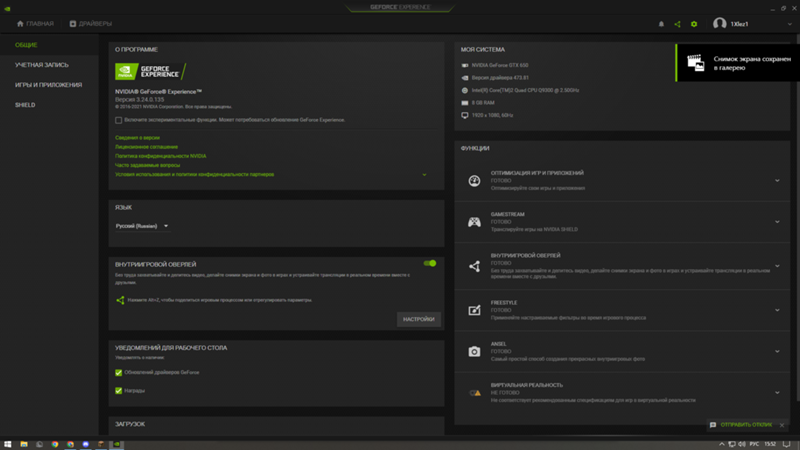Open the account dropdown arrow near 1XIez1
Viewport: 800px width, 450px height.
pos(790,24)
